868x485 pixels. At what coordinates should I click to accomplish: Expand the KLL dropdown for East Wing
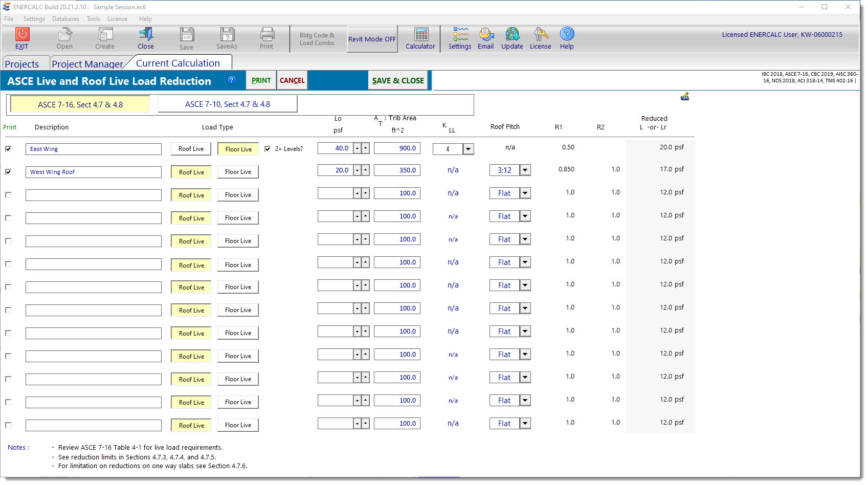[x=468, y=149]
